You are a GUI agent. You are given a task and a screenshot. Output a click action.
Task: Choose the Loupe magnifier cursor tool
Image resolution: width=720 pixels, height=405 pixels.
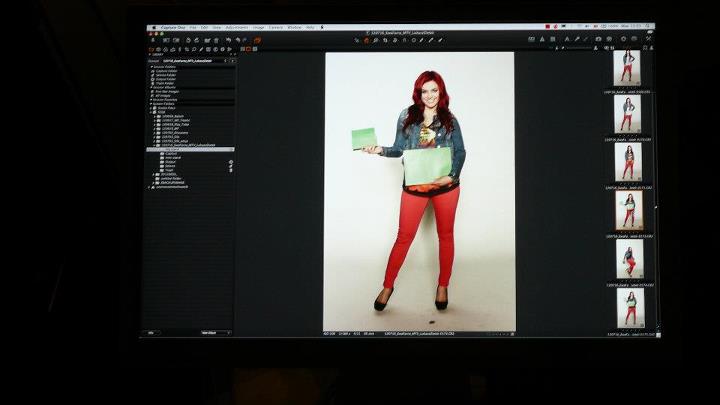[376, 40]
